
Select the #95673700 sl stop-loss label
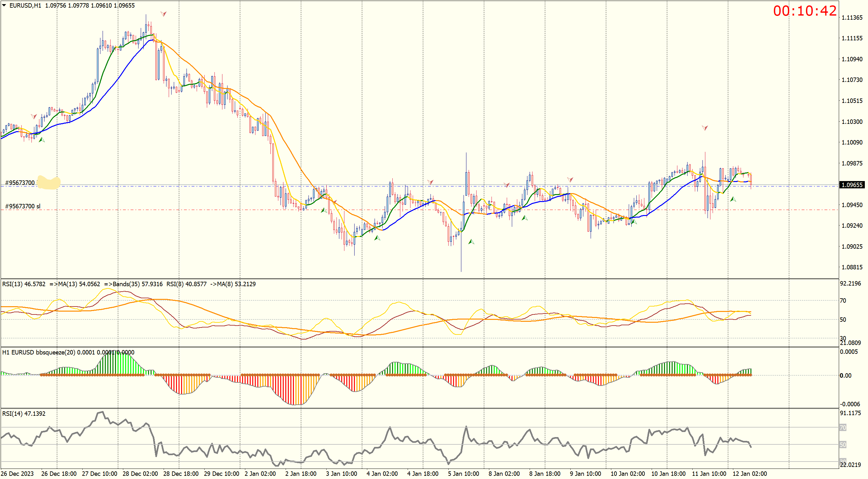coord(23,206)
